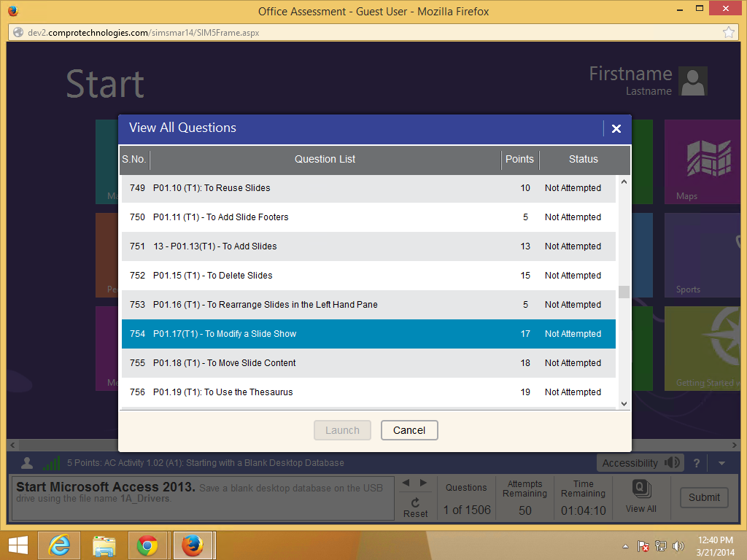This screenshot has height=560, width=747.
Task: Go to next question arrow
Action: pos(424,483)
